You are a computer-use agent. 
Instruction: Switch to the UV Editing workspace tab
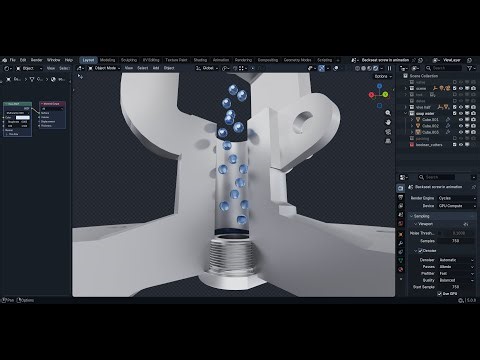[151, 60]
